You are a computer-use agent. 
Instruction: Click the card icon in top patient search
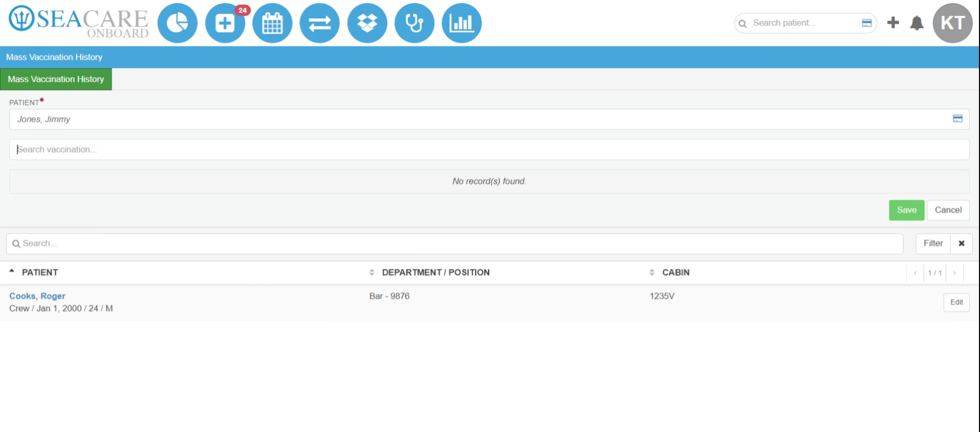867,23
